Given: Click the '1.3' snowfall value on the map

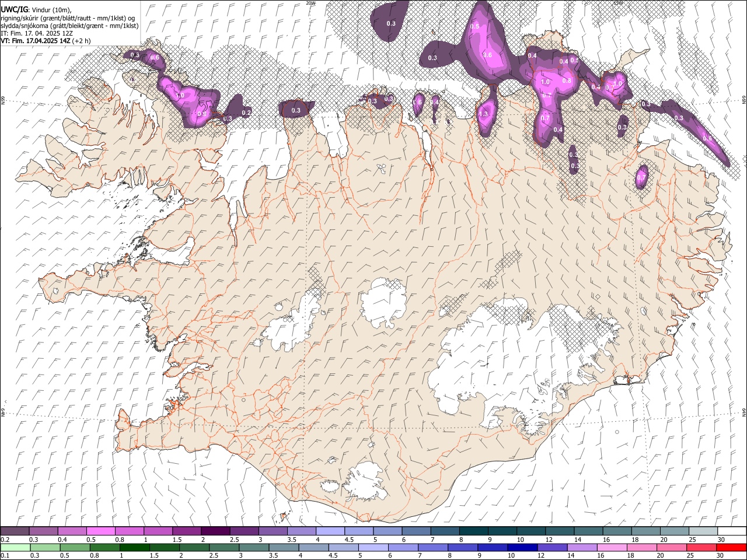Looking at the screenshot, I should coord(483,114).
